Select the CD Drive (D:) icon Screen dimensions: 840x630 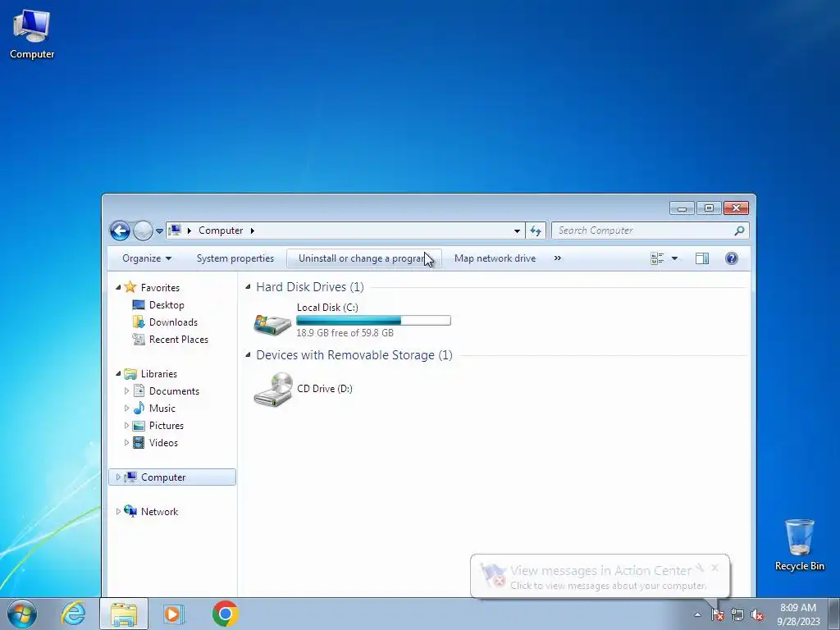[x=273, y=390]
